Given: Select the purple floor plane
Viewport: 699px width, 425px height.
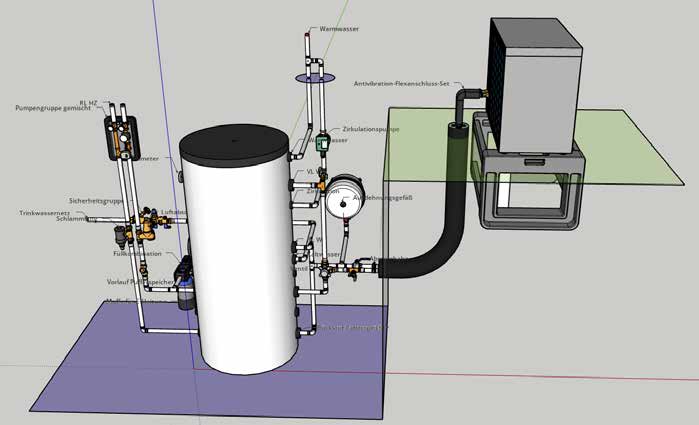Looking at the screenshot, I should pos(210,361).
